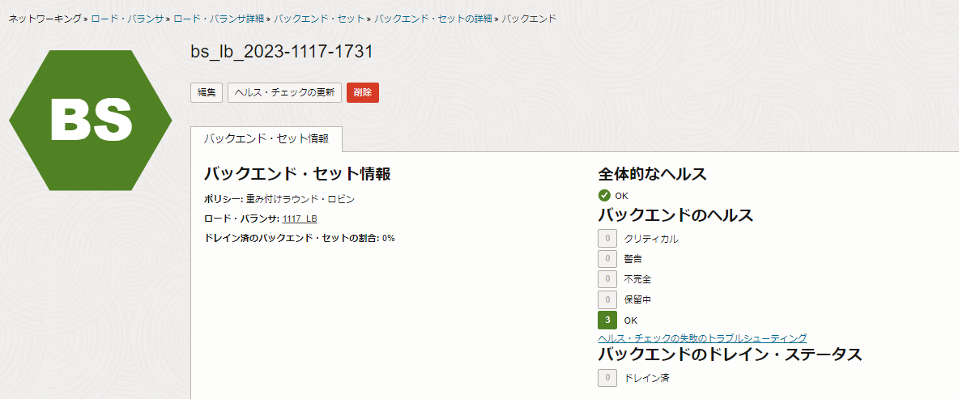The width and height of the screenshot is (980, 399).
Task: Click ドレイン済のバックエンド・セットの割合: 0% text
Action: point(300,238)
